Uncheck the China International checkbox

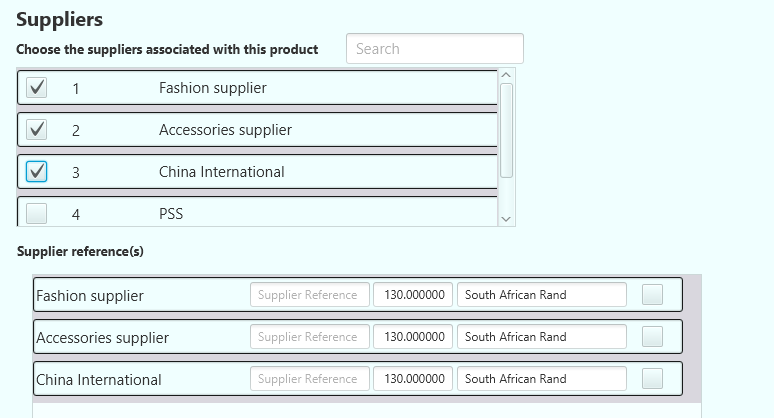click(x=37, y=172)
